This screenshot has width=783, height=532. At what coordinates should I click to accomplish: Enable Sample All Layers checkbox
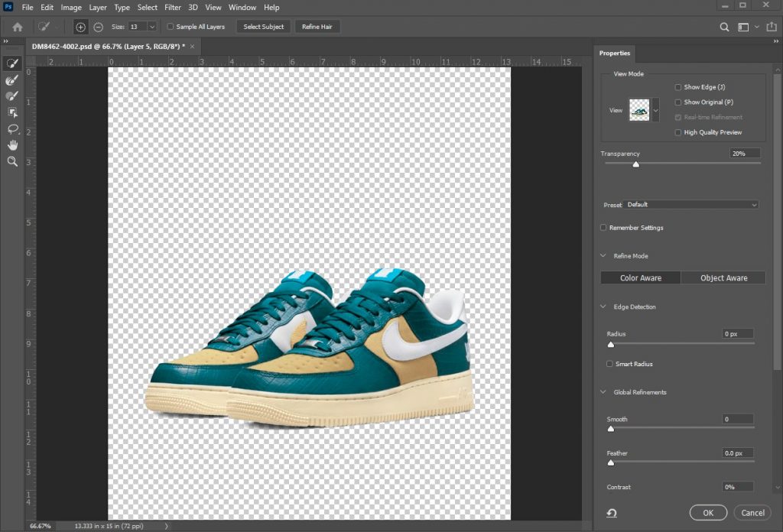pos(171,27)
